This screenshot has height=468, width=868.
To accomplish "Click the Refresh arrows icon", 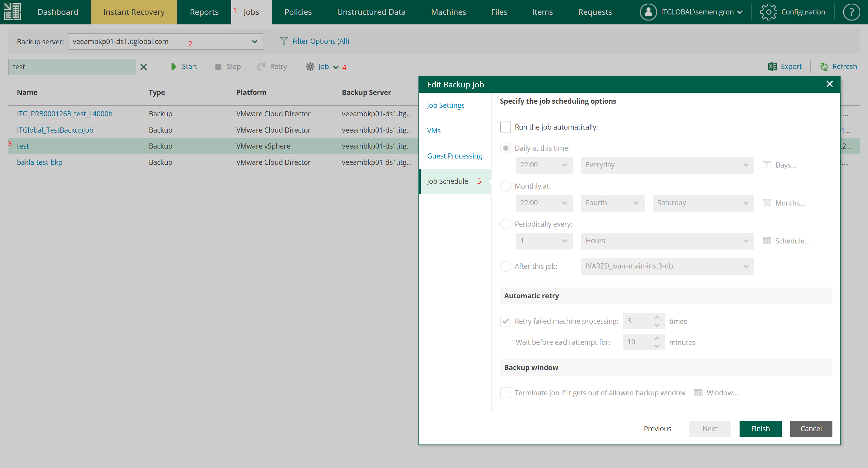I will click(824, 67).
